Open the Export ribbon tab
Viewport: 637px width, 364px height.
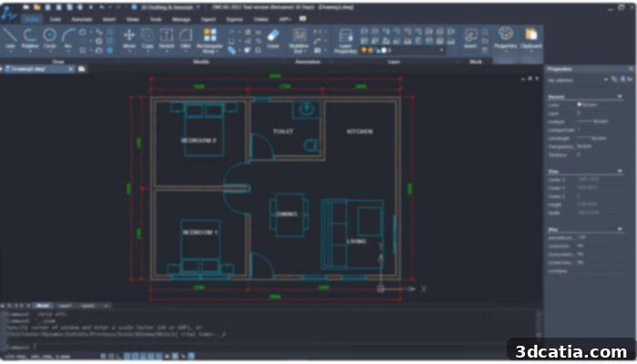coord(208,19)
